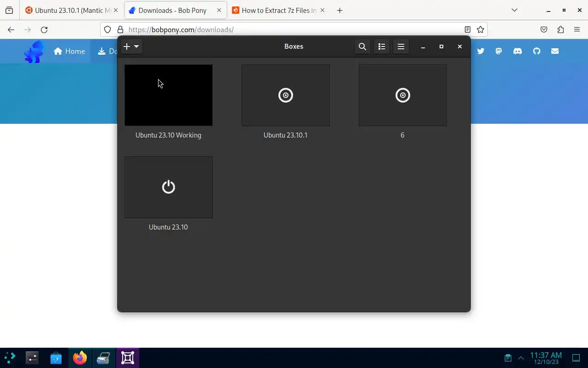Open the file manager taskbar icon
This screenshot has height=368, width=588.
coord(104,358)
